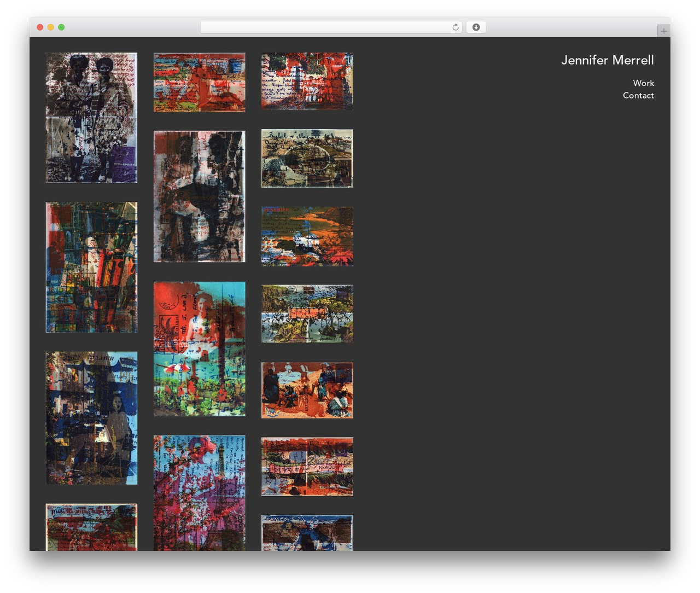Viewport: 700px width, 593px height.
Task: Click the red macOS close window button
Action: click(x=40, y=27)
